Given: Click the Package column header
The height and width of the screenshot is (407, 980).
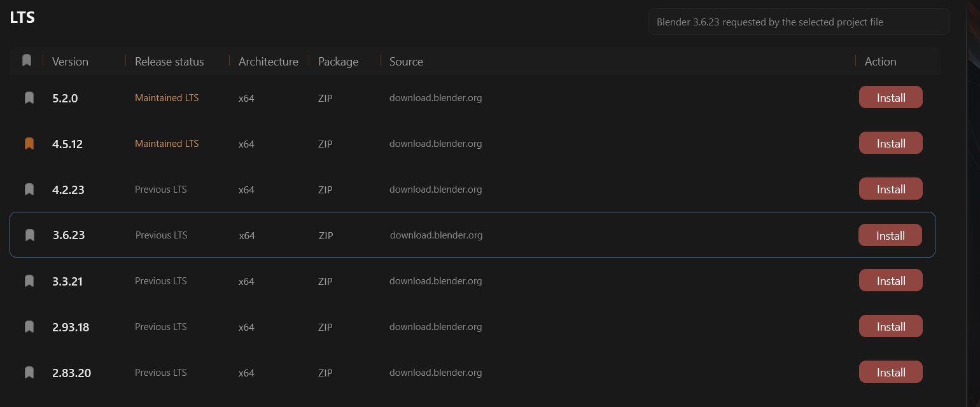Looking at the screenshot, I should (338, 62).
